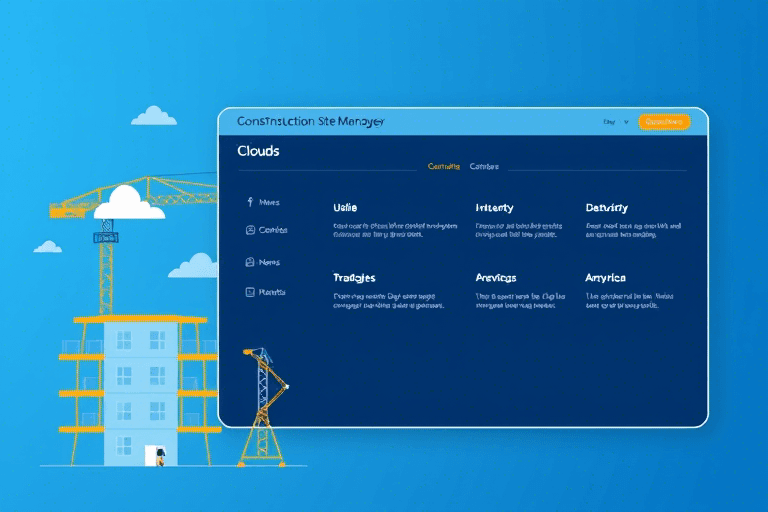768x512 pixels.
Task: Click the small crane illustration overlapping the panel
Action: pyautogui.click(x=264, y=407)
